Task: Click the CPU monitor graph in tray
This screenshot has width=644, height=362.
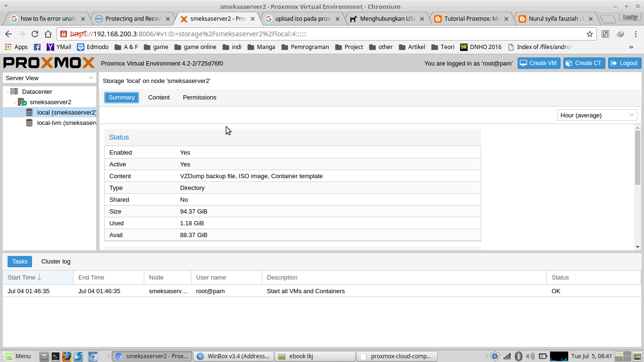Action: pyautogui.click(x=559, y=356)
